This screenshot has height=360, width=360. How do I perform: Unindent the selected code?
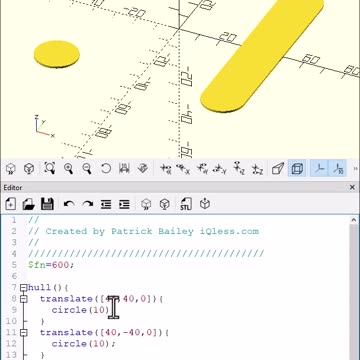(x=106, y=204)
